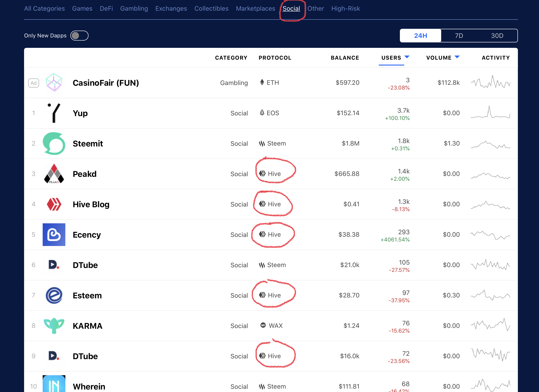This screenshot has height=392, width=539.
Task: Open the Wherein dapp name link
Action: click(89, 387)
